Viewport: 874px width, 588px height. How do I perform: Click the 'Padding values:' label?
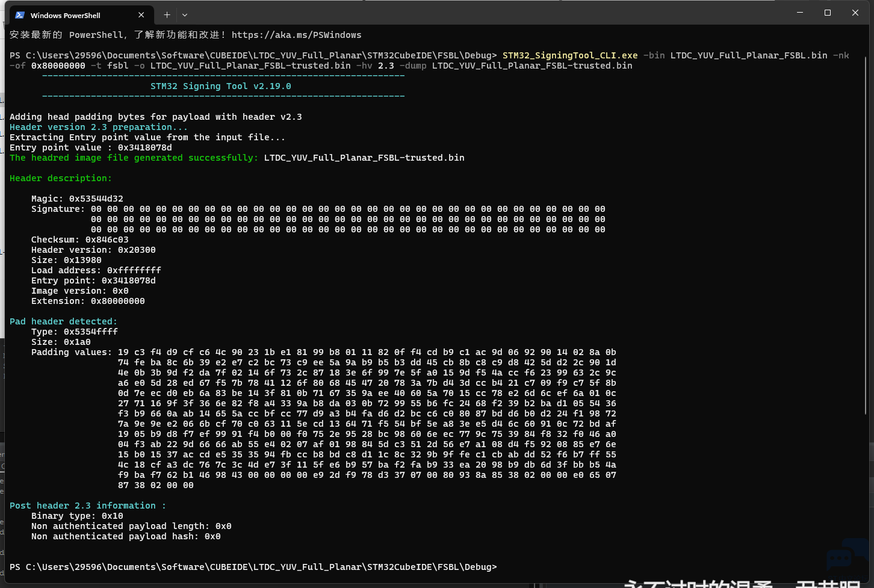tap(72, 352)
